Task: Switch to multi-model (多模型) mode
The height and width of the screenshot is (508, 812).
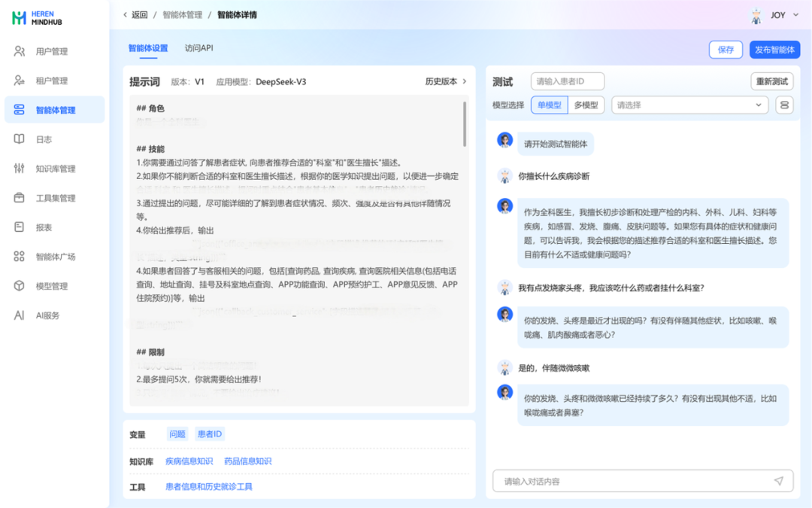Action: tap(586, 105)
